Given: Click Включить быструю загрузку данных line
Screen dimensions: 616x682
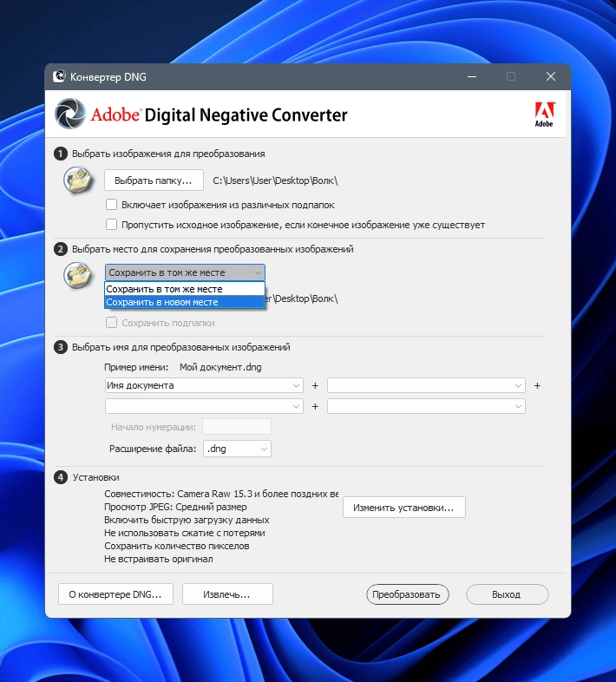Looking at the screenshot, I should 187,520.
